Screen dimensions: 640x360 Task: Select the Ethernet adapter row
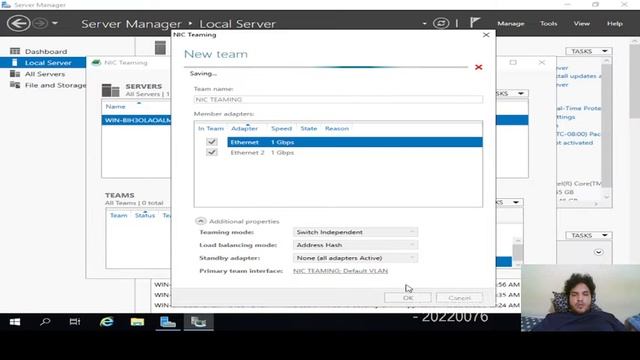(x=355, y=142)
